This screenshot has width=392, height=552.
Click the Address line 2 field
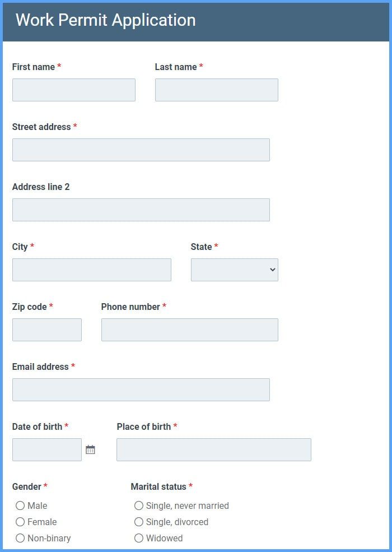(141, 210)
